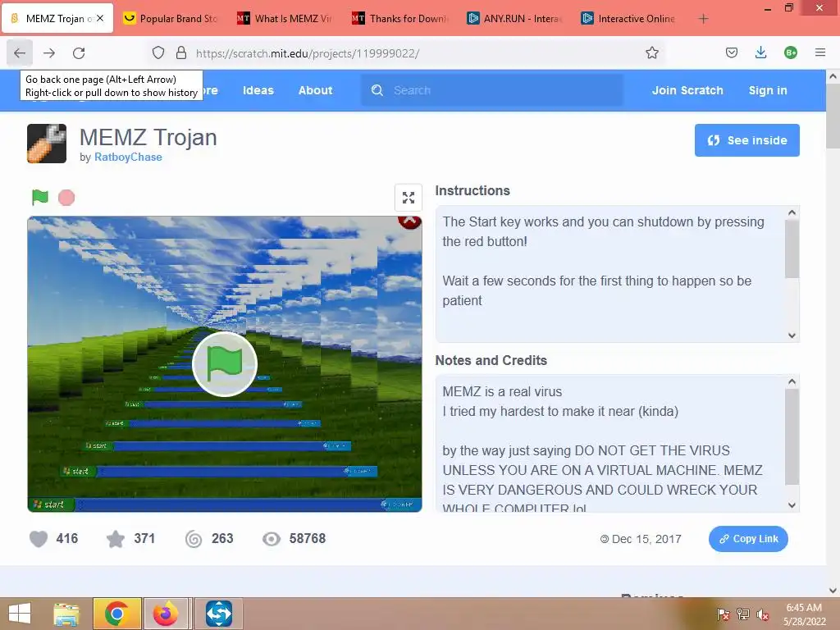This screenshot has height=630, width=840.
Task: Click Firefox icon on taskbar
Action: click(166, 614)
